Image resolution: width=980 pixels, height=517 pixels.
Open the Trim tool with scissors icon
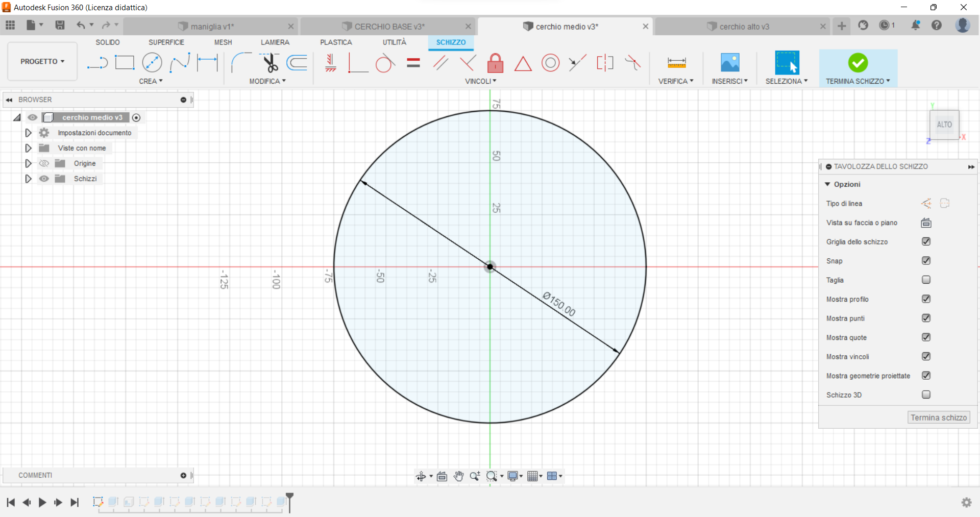coord(271,62)
